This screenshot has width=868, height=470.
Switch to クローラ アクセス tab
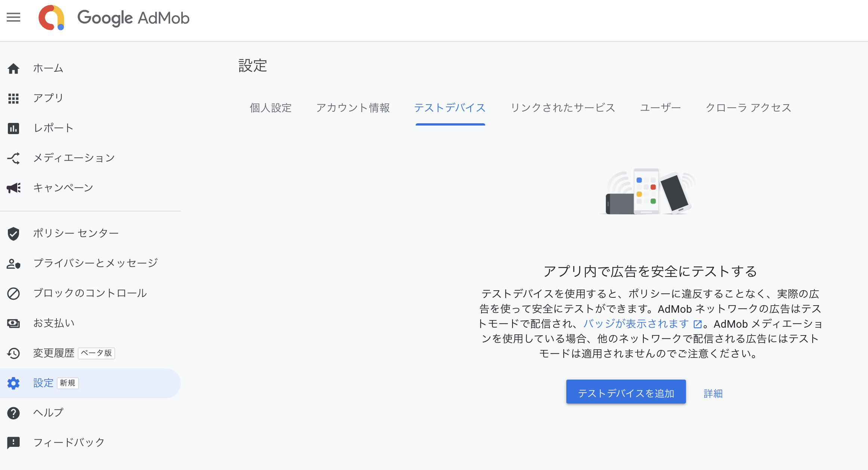[748, 108]
